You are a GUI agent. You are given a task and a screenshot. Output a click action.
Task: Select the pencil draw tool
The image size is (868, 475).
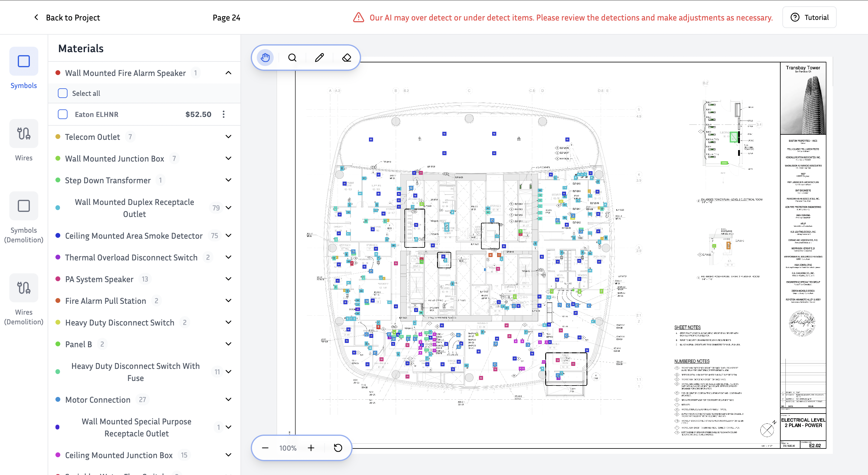319,58
